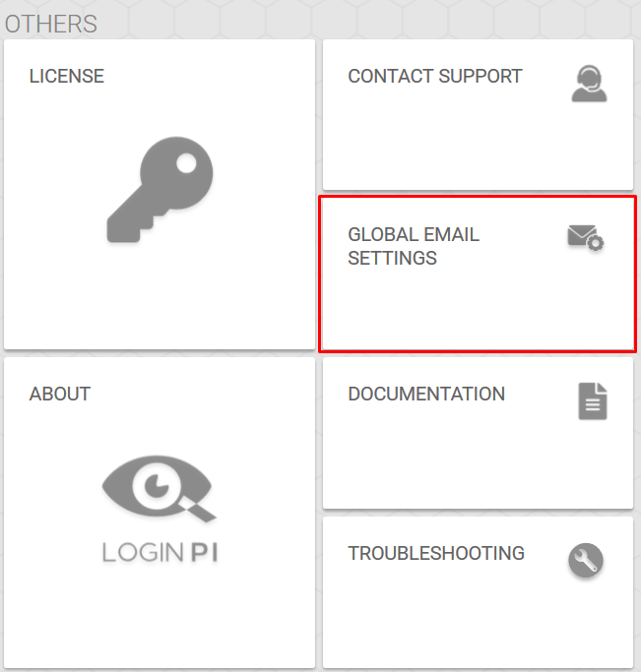The width and height of the screenshot is (641, 672).
Task: Open the TROUBLESHOOTING tile label
Action: point(436,553)
